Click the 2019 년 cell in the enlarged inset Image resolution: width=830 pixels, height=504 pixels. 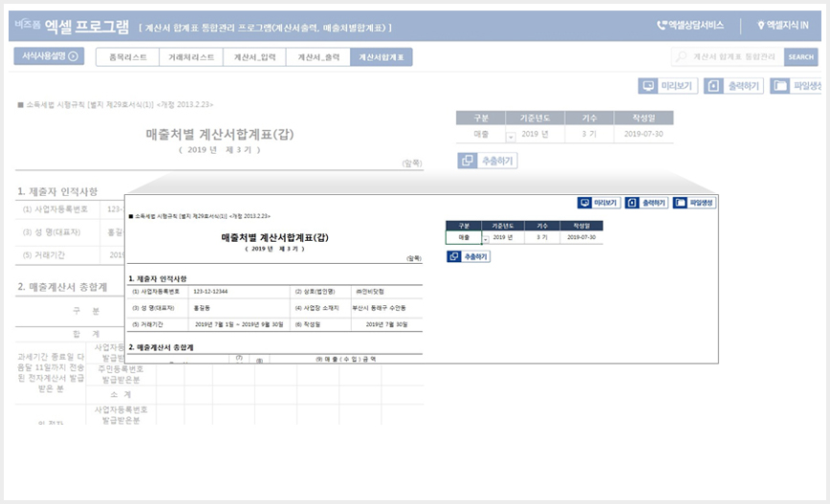(x=503, y=237)
